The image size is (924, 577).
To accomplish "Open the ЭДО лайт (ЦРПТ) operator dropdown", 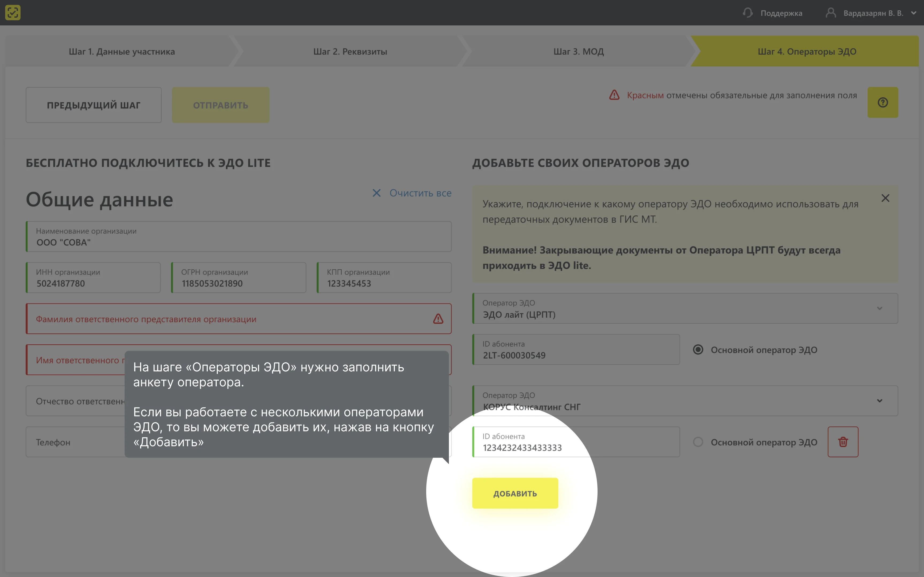I will coord(685,308).
